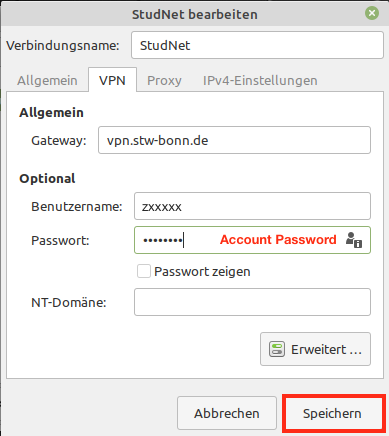Select the VPN tab
This screenshot has width=389, height=436.
112,80
